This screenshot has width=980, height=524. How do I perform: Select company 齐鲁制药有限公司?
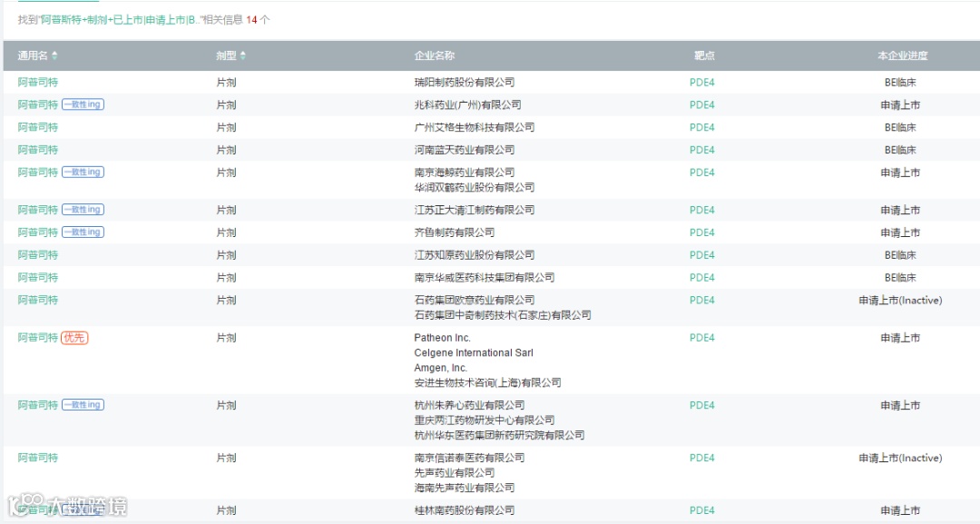pos(455,232)
